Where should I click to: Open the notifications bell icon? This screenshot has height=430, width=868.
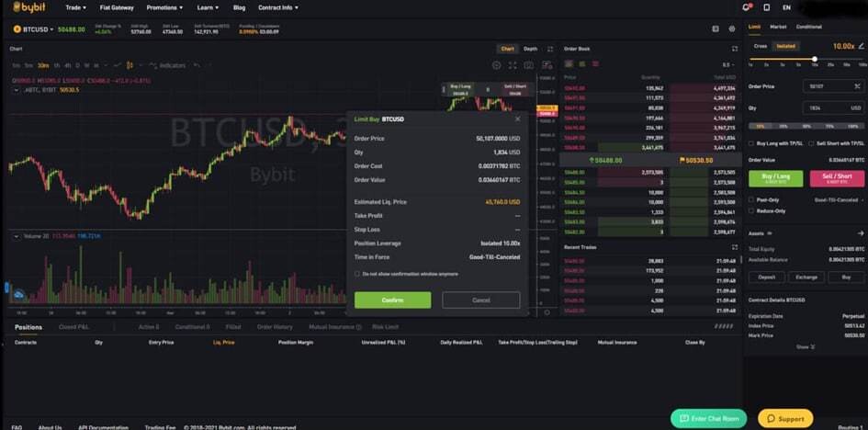click(746, 7)
